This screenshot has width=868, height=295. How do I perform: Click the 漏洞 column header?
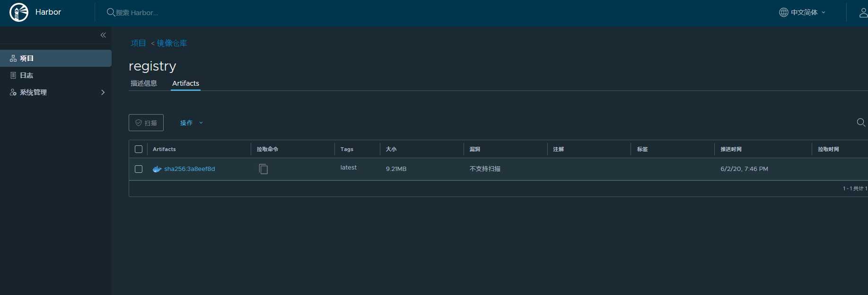(x=474, y=149)
